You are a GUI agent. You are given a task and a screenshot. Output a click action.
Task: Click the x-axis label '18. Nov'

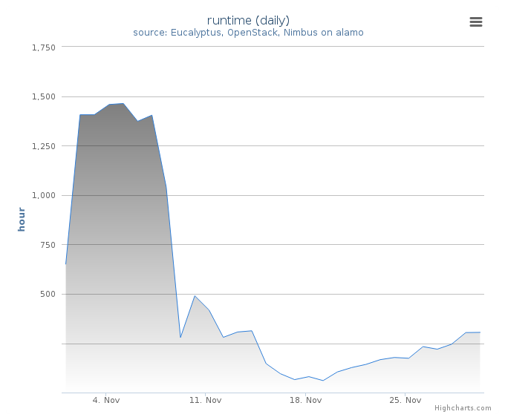coord(306,401)
